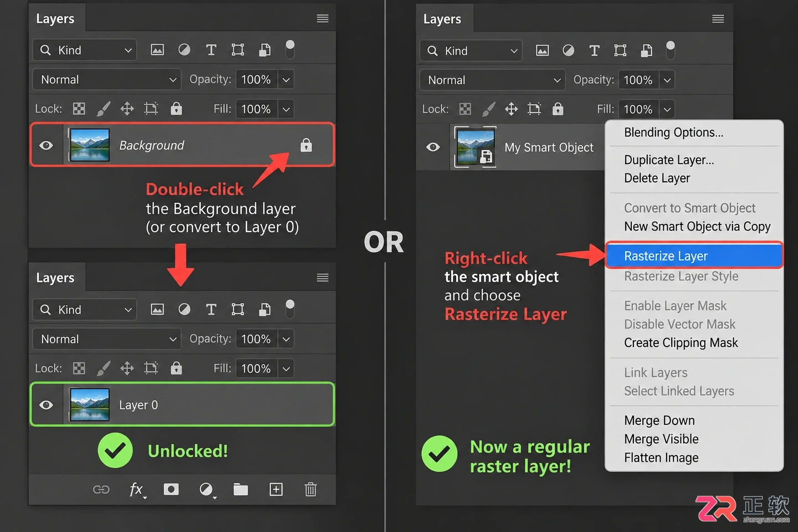Choose Duplicate Layer... from the context menu
Viewport: 798px width, 532px height.
[669, 160]
